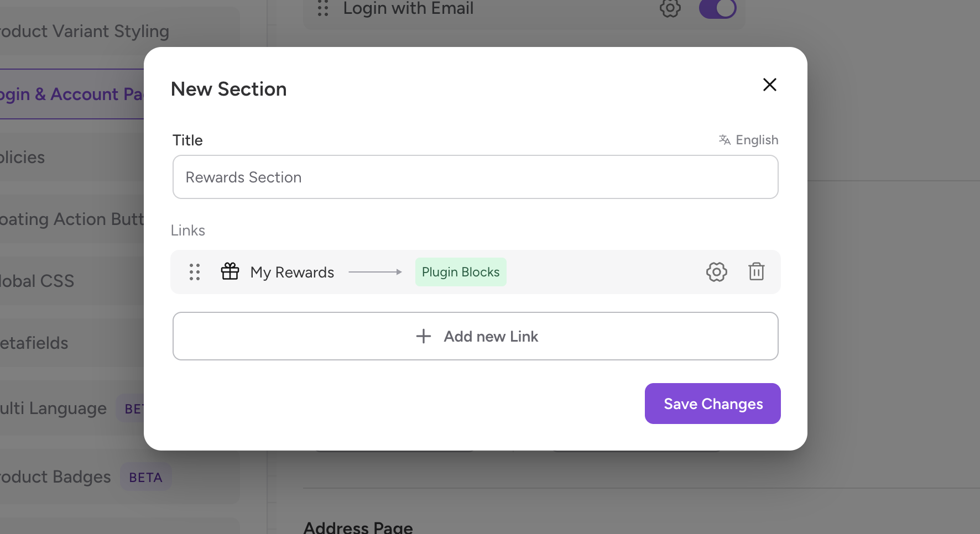
Task: Click the Rewards Section title field
Action: (475, 177)
